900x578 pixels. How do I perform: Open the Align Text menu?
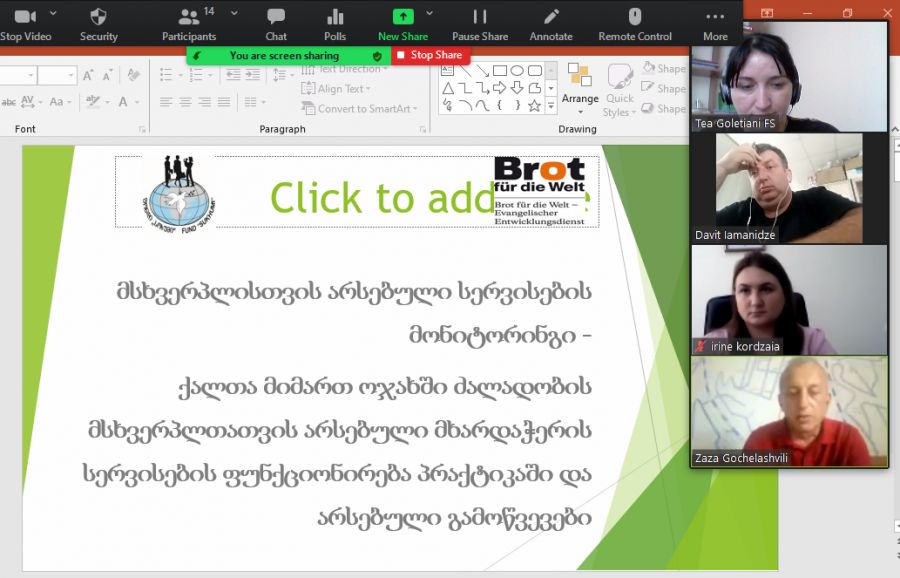click(x=336, y=88)
